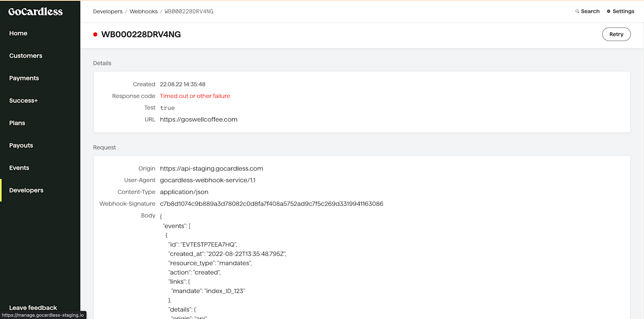Click Content-Type value application/json

(184, 192)
